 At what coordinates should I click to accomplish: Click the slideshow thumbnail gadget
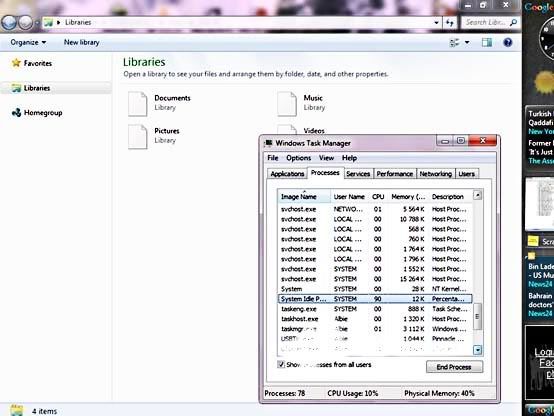(540, 204)
